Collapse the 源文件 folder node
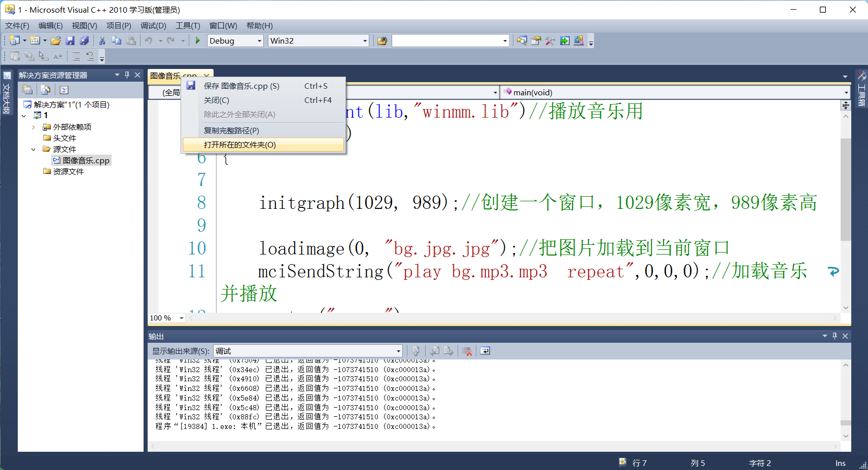Viewport: 868px width, 470px height. (33, 150)
